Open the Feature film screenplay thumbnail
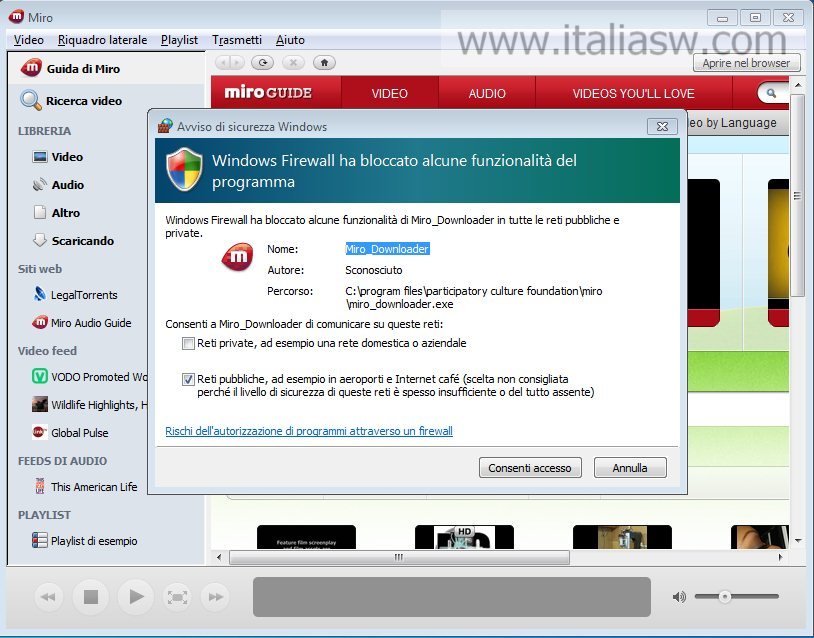Viewport: 814px width, 638px height. pyautogui.click(x=306, y=537)
